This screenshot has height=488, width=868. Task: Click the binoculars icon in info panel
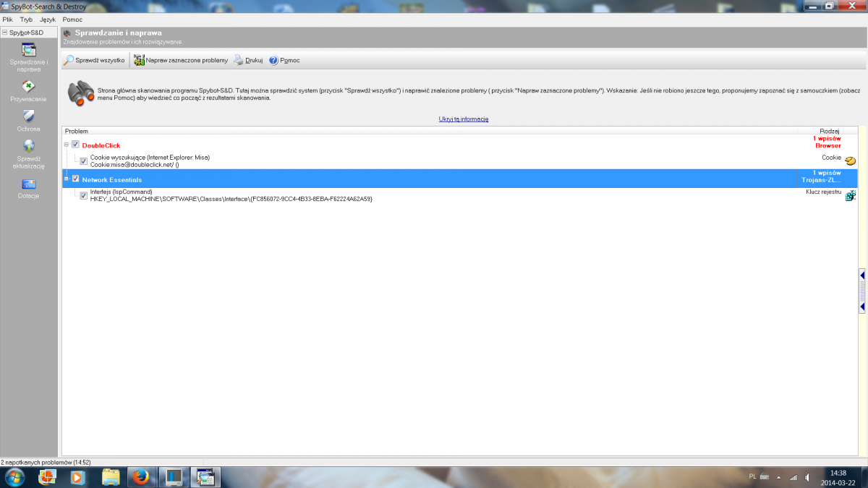coord(80,94)
